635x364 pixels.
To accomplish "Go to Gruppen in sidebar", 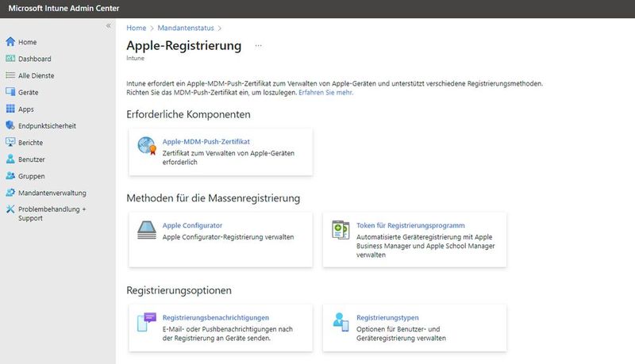I will point(31,176).
